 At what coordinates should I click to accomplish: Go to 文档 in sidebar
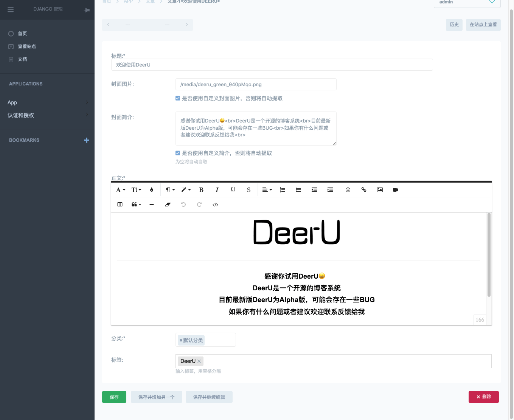click(22, 59)
